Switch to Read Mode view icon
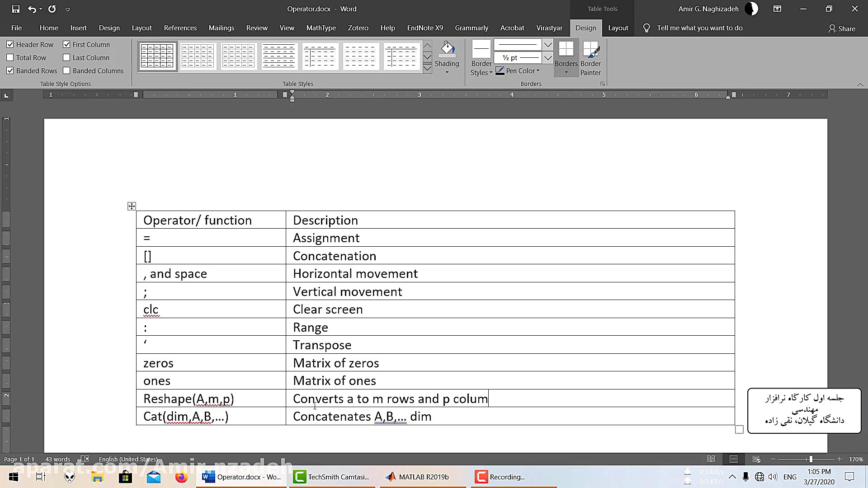 (x=711, y=459)
